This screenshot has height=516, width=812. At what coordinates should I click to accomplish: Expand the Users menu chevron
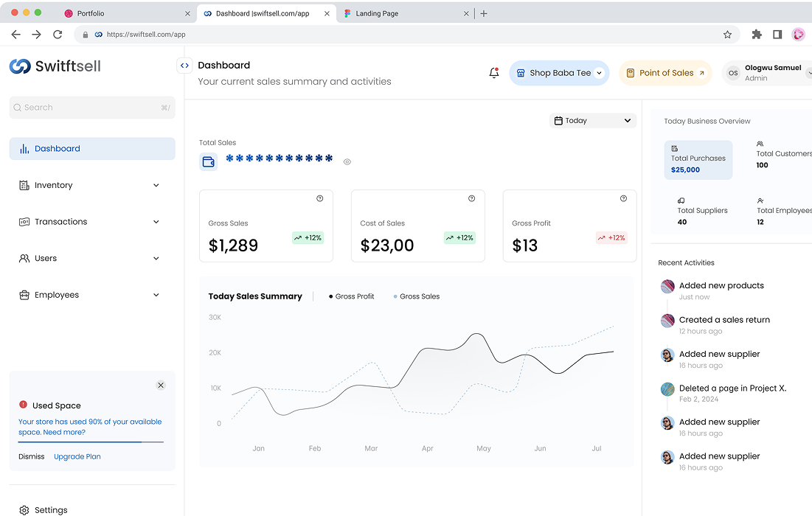156,258
